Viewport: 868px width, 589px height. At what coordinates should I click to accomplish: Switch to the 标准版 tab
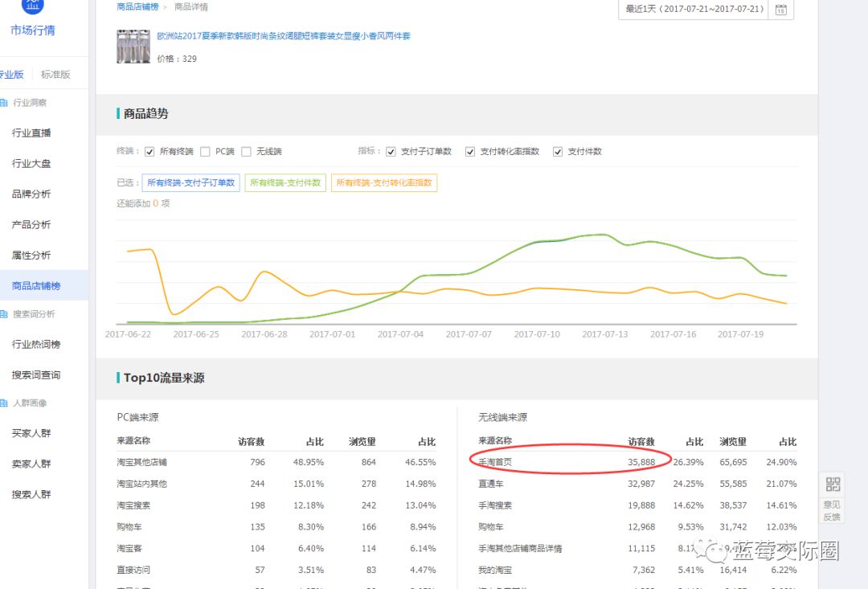55,73
